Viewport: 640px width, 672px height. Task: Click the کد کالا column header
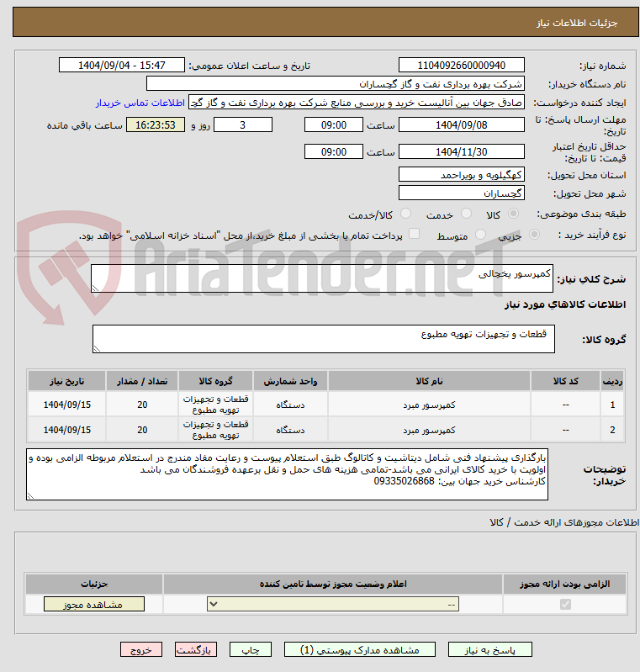(x=565, y=381)
